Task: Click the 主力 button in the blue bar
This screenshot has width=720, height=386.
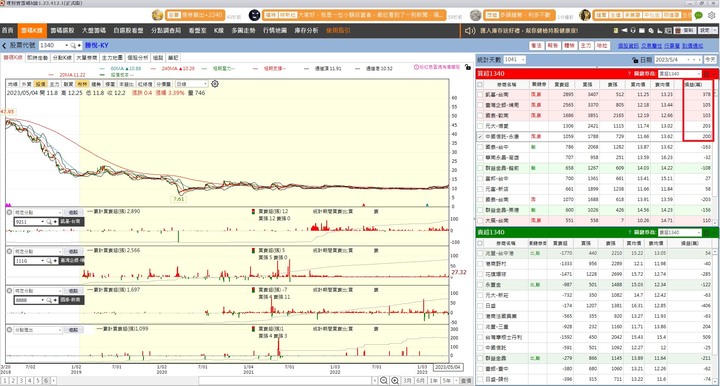Action: tap(585, 45)
